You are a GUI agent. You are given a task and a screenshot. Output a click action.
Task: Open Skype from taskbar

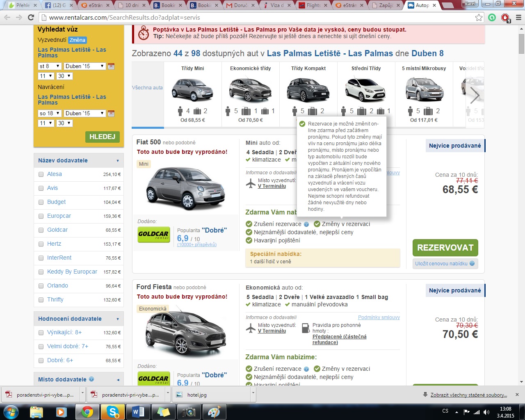click(112, 412)
